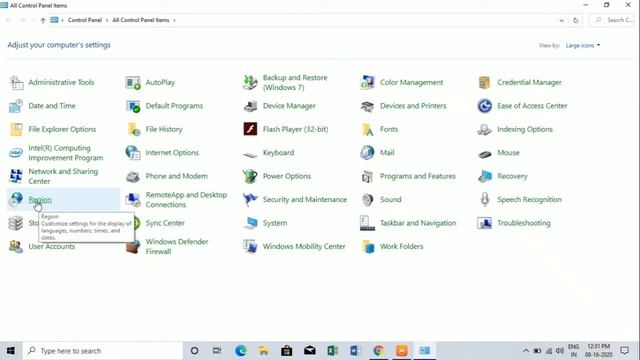Open the Phone and Modem icon
Viewport: 640px width, 360px height.
(133, 176)
